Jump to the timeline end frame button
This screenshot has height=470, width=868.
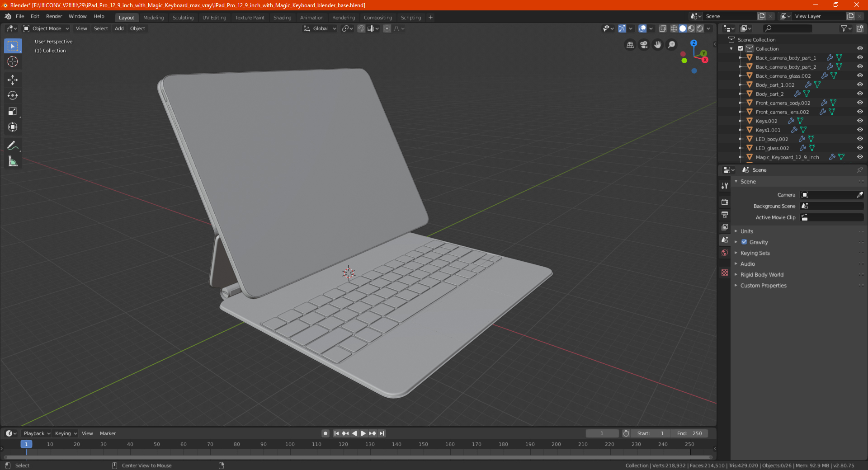(x=382, y=433)
